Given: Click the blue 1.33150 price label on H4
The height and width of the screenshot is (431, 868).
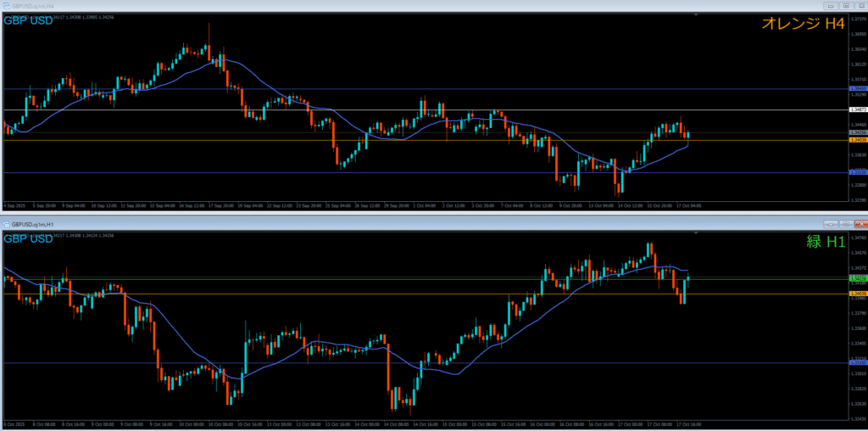Looking at the screenshot, I should 857,172.
